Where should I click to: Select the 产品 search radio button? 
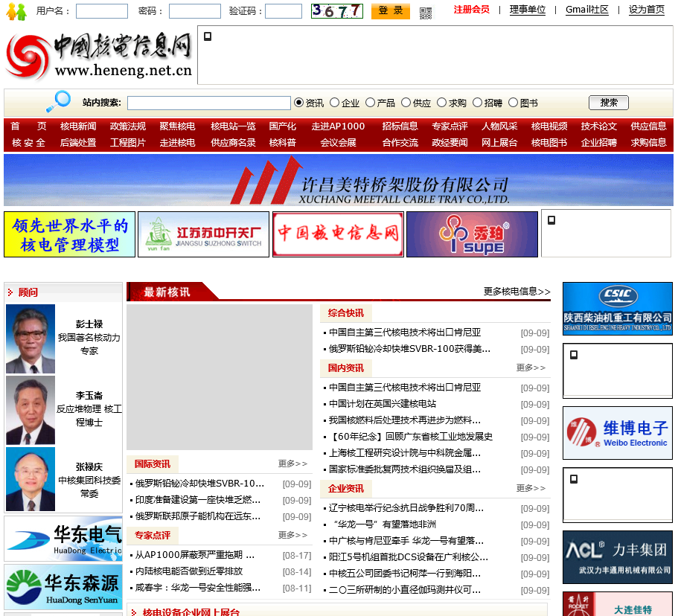370,103
